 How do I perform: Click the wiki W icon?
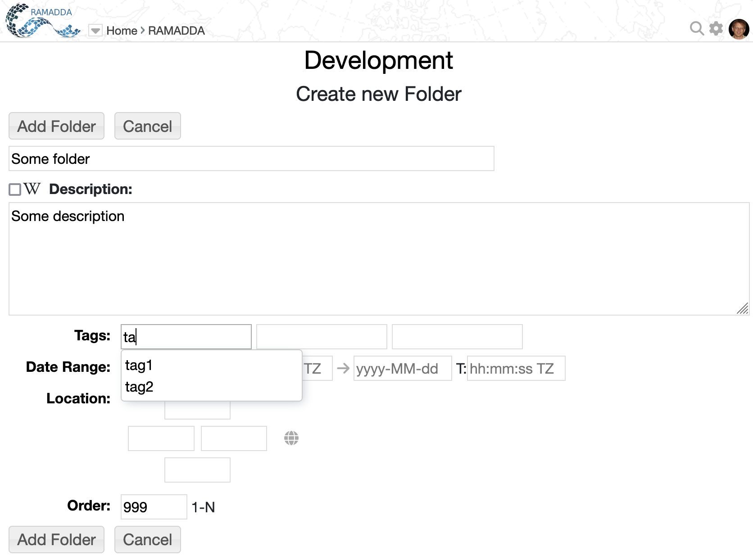(x=32, y=189)
